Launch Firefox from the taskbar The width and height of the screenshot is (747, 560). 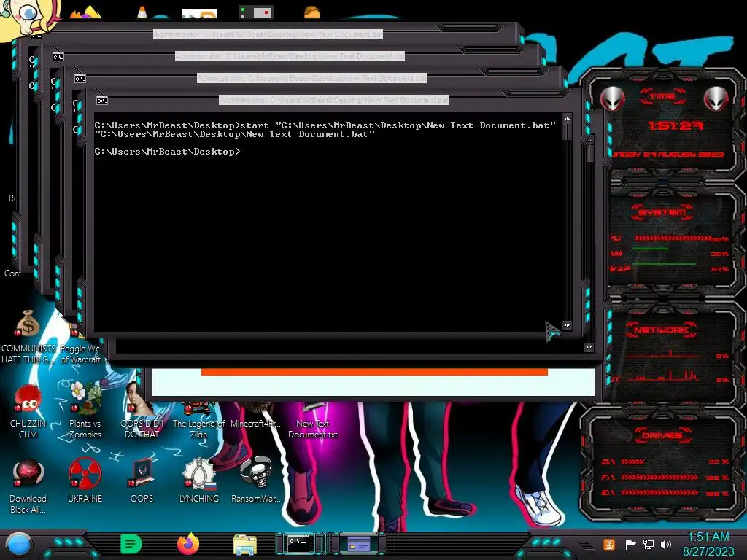(x=188, y=544)
